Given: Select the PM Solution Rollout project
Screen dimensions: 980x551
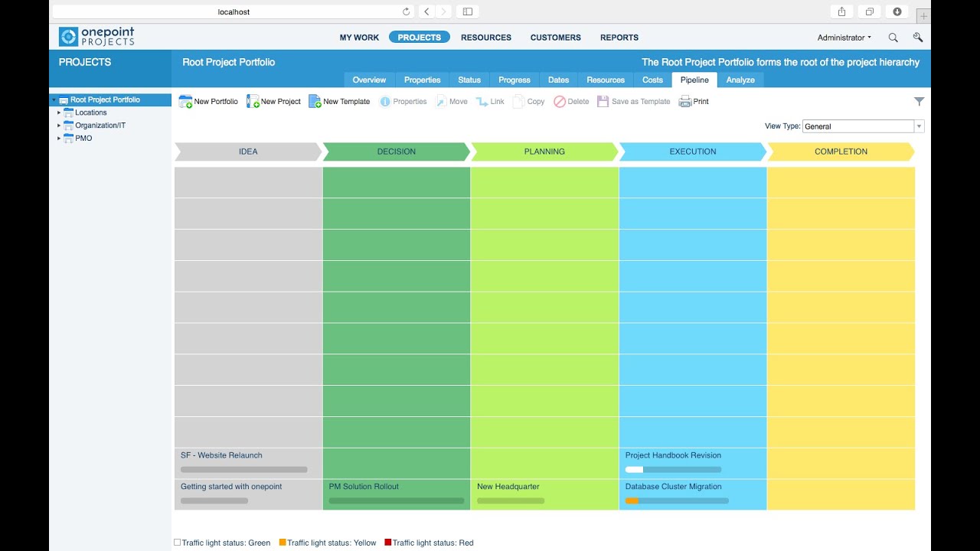Looking at the screenshot, I should pyautogui.click(x=364, y=487).
